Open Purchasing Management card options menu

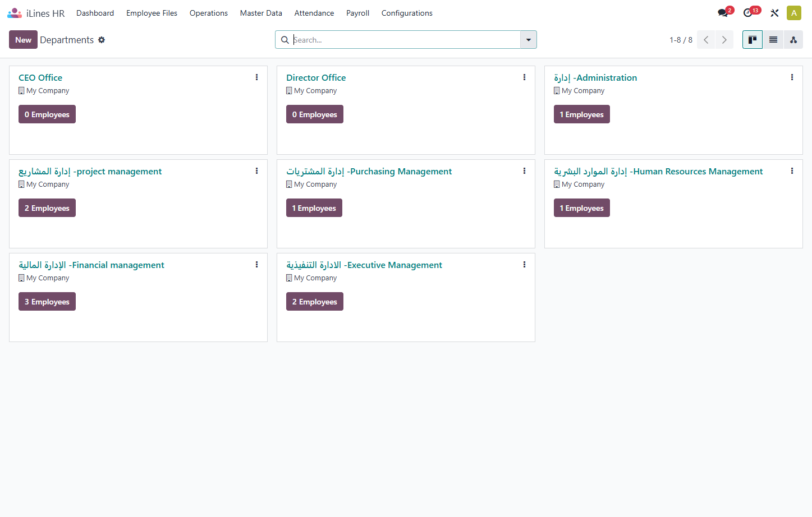pos(525,171)
